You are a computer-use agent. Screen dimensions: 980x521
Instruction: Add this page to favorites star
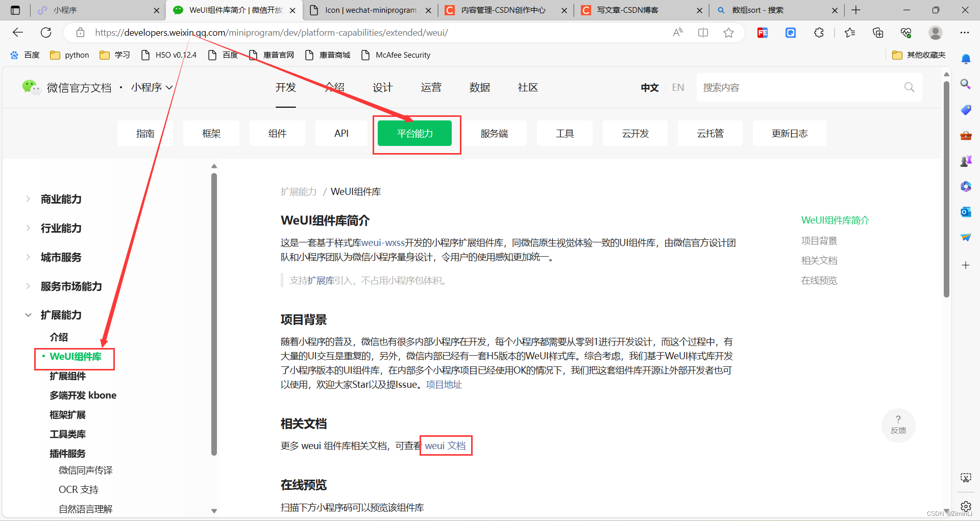728,33
